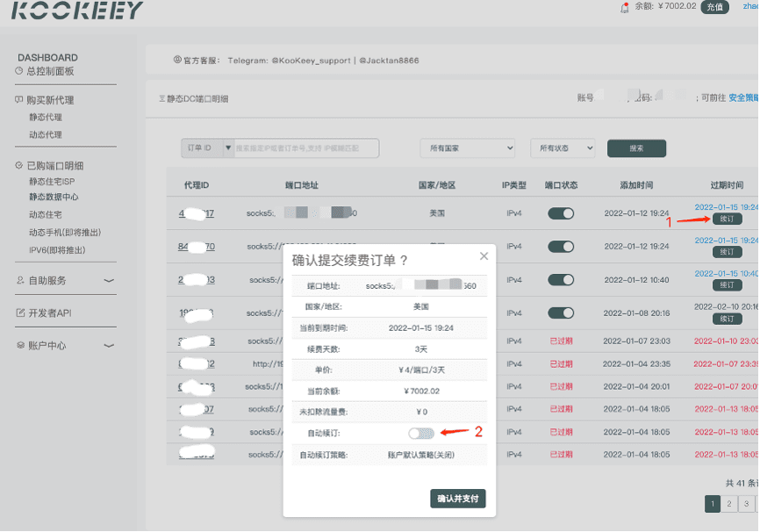Click the 搜索 search button

(x=636, y=148)
